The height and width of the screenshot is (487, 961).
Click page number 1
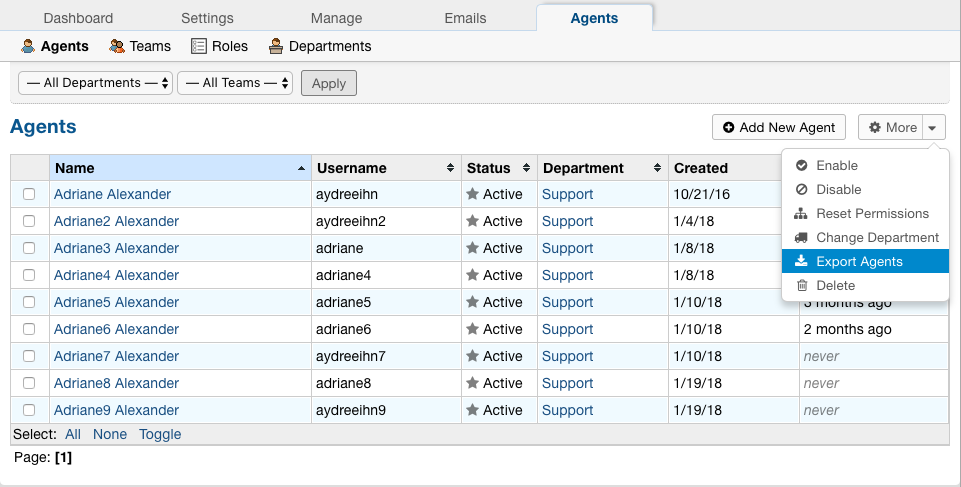click(63, 457)
